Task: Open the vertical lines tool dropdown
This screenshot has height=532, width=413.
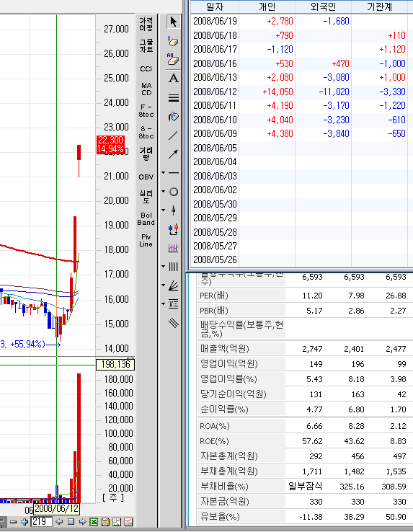Action: (163, 267)
